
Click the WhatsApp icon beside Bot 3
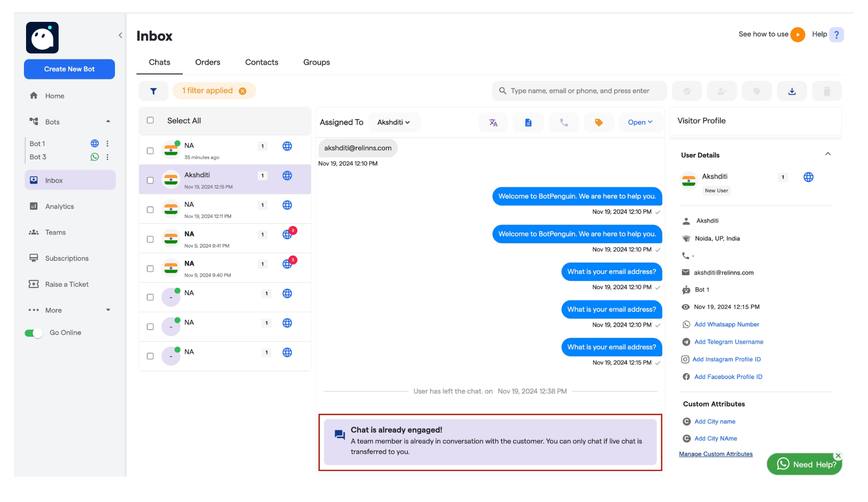[94, 157]
